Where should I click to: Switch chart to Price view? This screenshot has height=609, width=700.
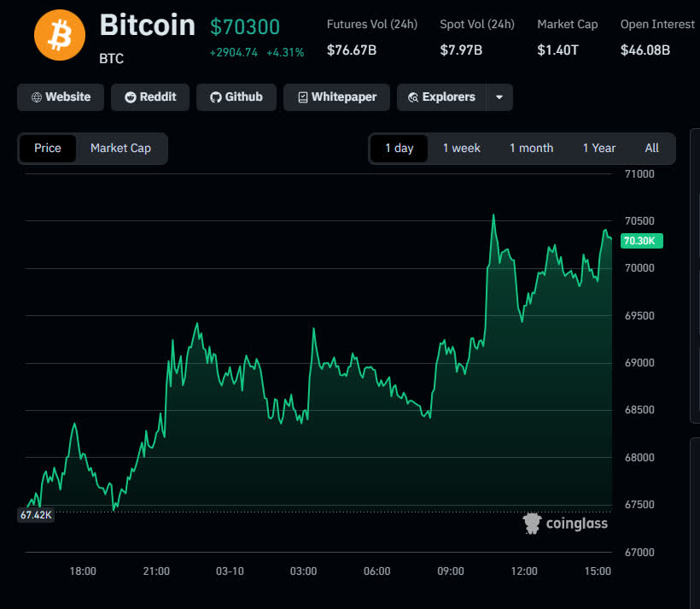point(48,148)
